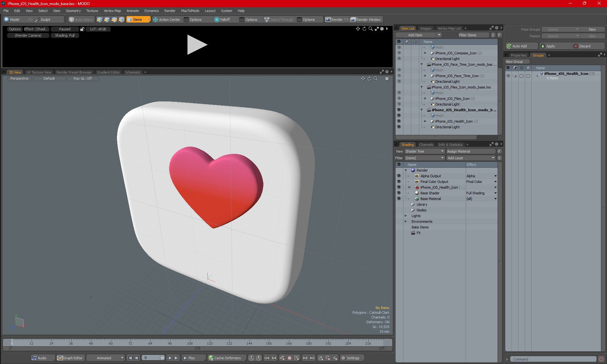Image resolution: width=607 pixels, height=364 pixels.
Task: Collapse iPhone_iOS_Face_Time_Icon_modo_bas scene
Action: click(421, 64)
